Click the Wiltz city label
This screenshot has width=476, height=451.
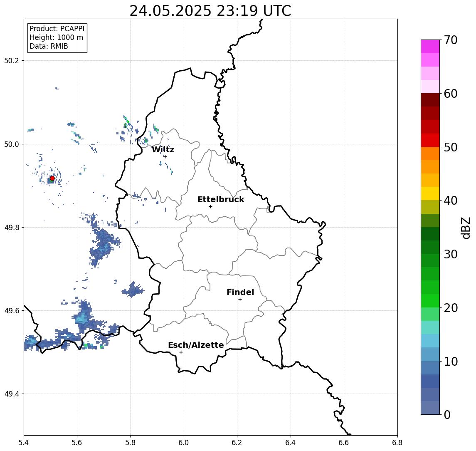[x=163, y=149]
